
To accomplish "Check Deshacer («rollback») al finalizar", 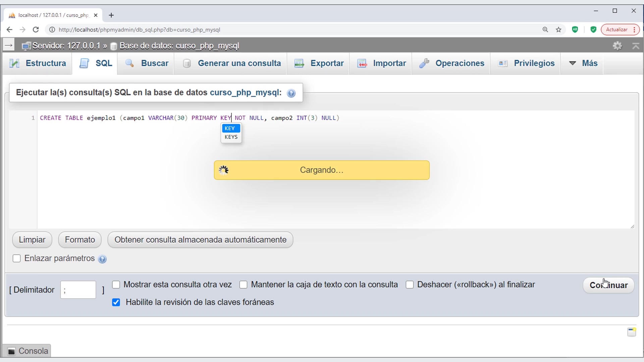I will tap(410, 285).
